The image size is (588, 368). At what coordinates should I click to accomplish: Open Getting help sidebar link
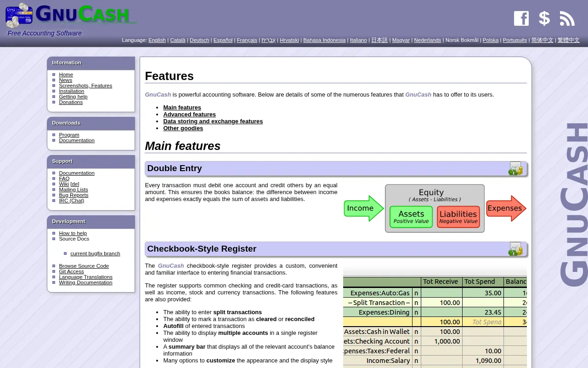pyautogui.click(x=73, y=97)
